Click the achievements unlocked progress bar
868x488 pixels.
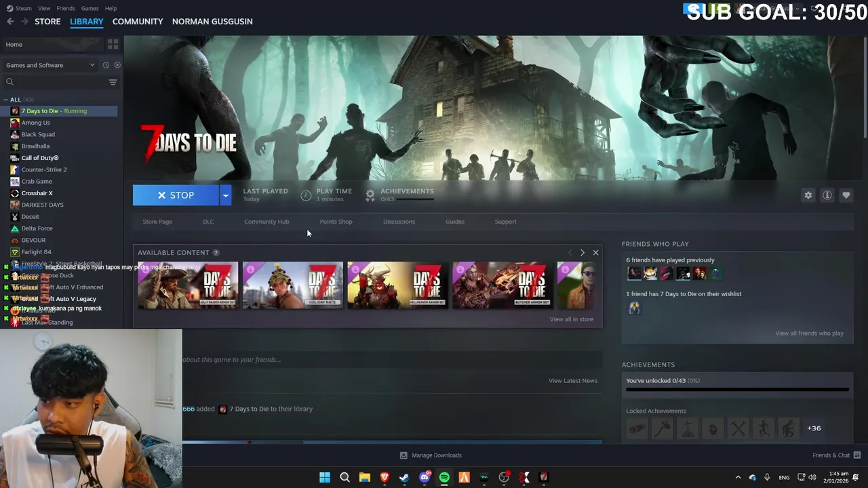click(737, 390)
